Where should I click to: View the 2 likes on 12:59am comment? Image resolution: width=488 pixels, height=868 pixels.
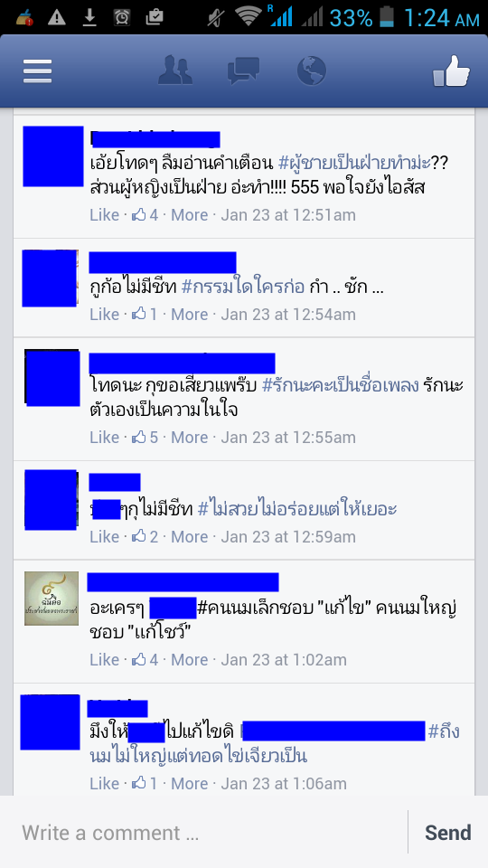coord(145,536)
